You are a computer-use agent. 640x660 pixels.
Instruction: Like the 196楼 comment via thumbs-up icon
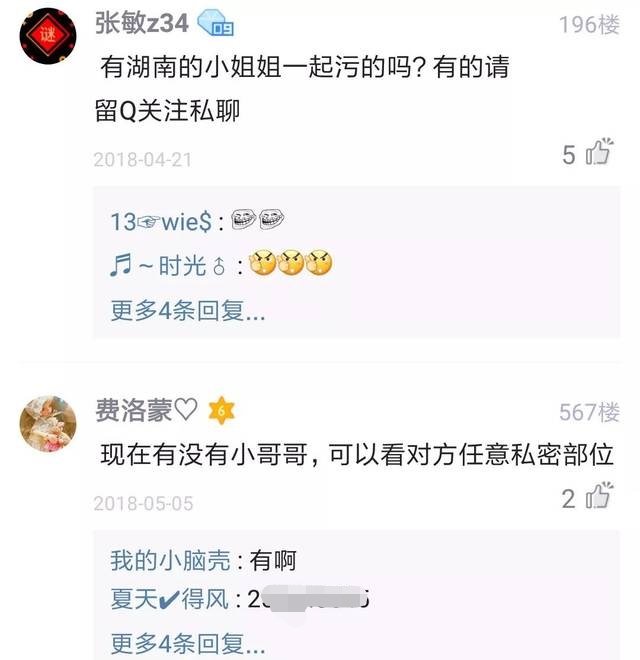coord(599,152)
